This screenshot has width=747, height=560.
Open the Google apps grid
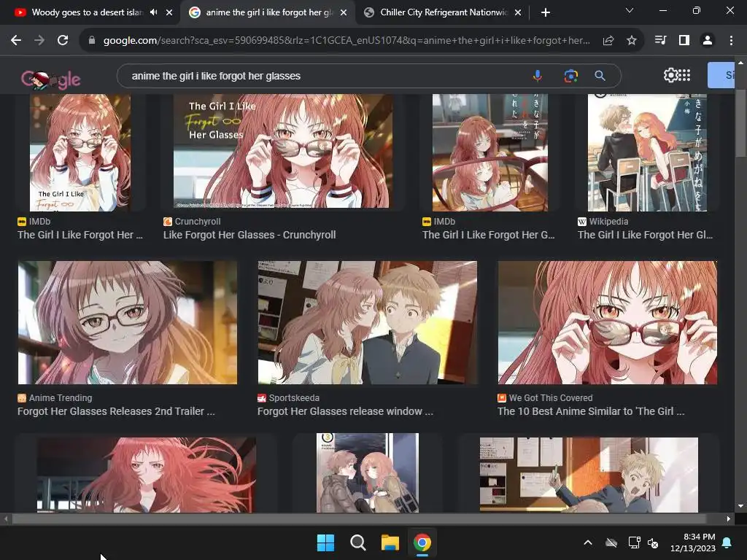[684, 75]
